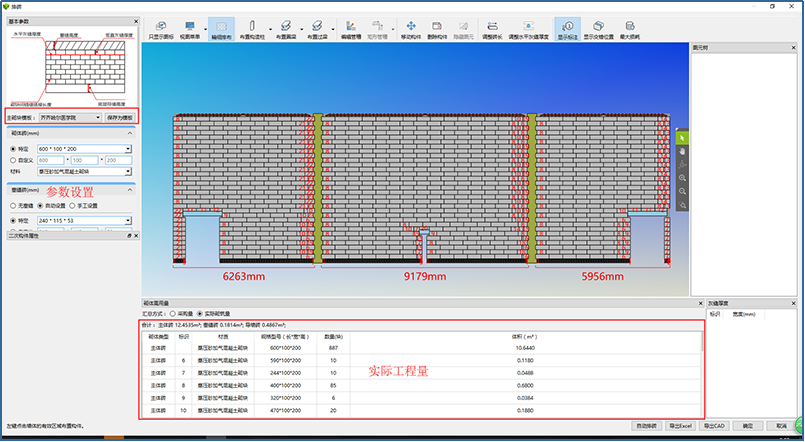805x442 pixels.
Task: Select the 布置圈梁 tool
Action: point(286,29)
